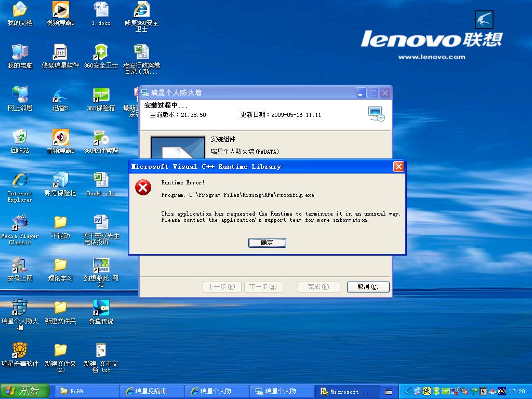Image resolution: width=532 pixels, height=399 pixels.
Task: Click the 安装组件... status text
Action: pyautogui.click(x=227, y=139)
